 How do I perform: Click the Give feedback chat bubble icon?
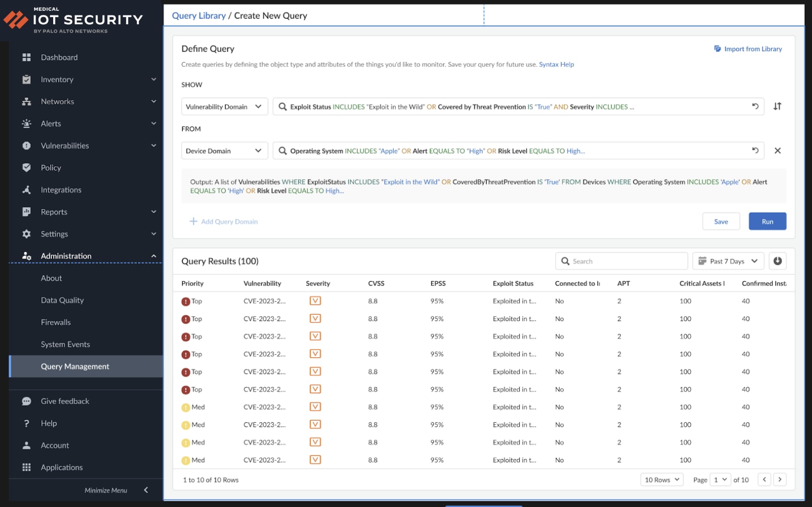click(x=26, y=401)
